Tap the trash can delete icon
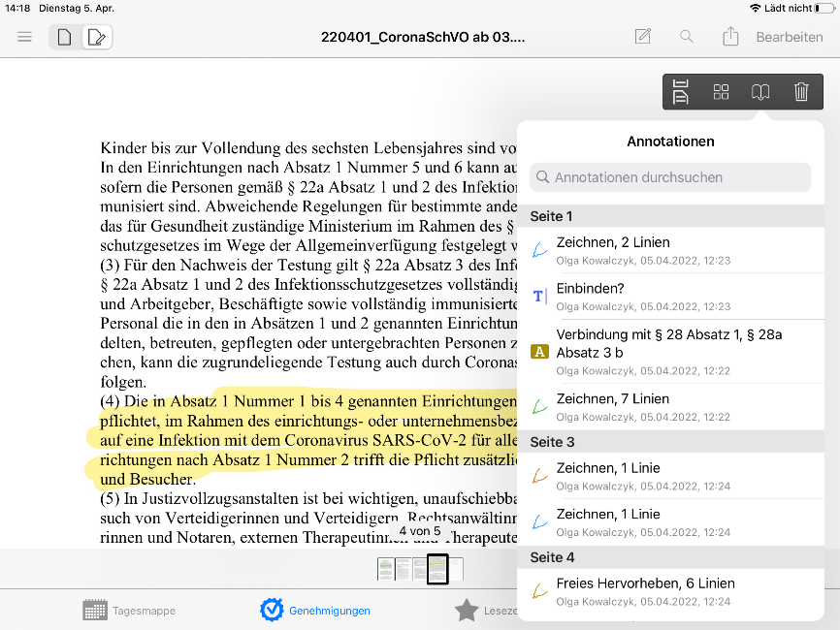This screenshot has height=630, width=840. pyautogui.click(x=801, y=92)
